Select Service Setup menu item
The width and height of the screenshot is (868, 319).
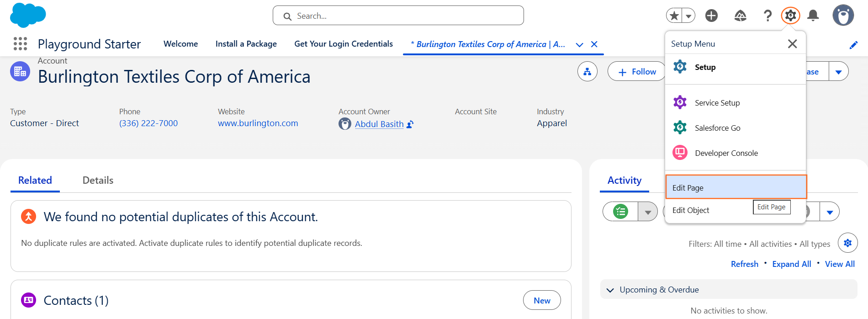tap(736, 103)
